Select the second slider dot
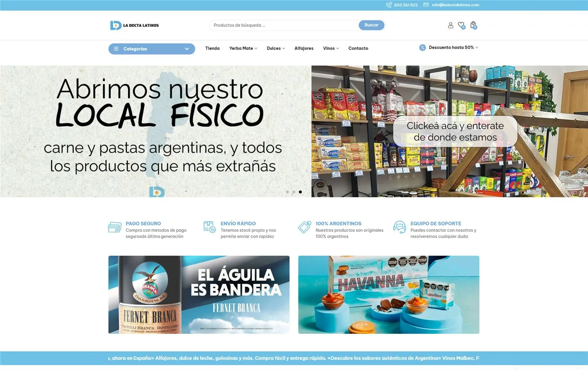This screenshot has height=370, width=588. tap(294, 192)
